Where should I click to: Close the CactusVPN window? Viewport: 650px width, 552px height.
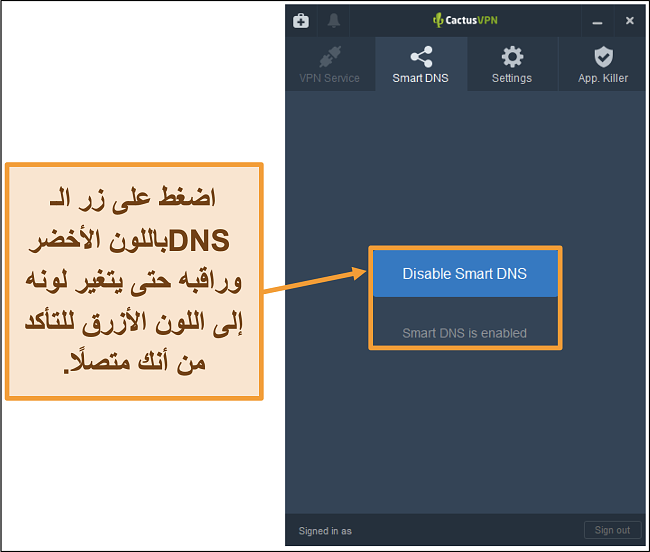pos(629,21)
